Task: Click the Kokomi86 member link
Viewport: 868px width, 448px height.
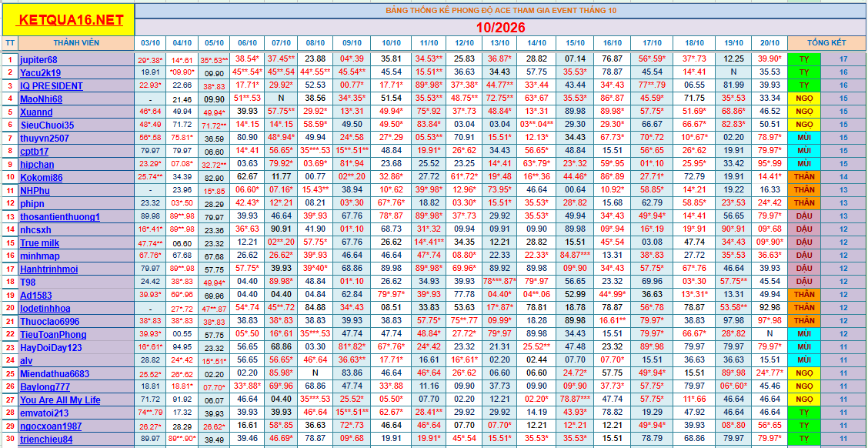Action: point(41,178)
